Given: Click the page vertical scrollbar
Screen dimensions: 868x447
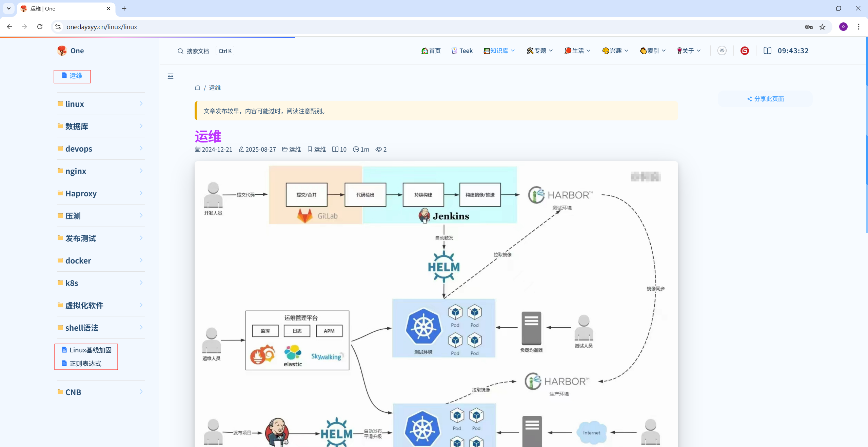Looking at the screenshot, I should click(x=866, y=136).
